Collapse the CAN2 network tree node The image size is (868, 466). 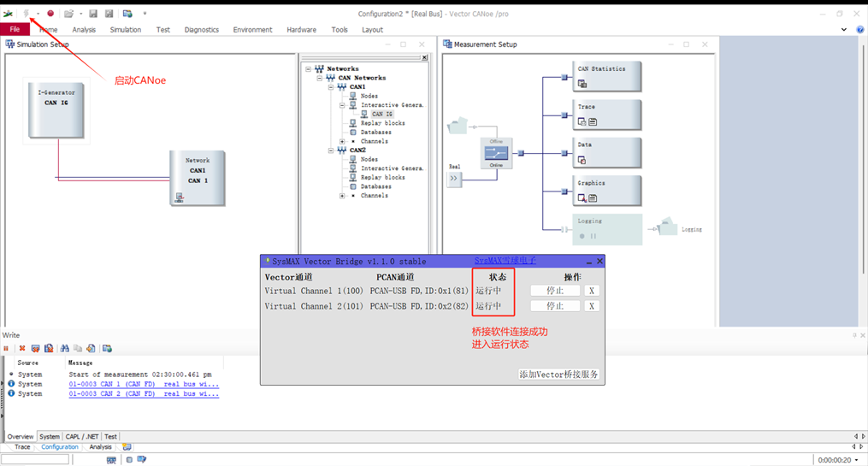(x=332, y=150)
